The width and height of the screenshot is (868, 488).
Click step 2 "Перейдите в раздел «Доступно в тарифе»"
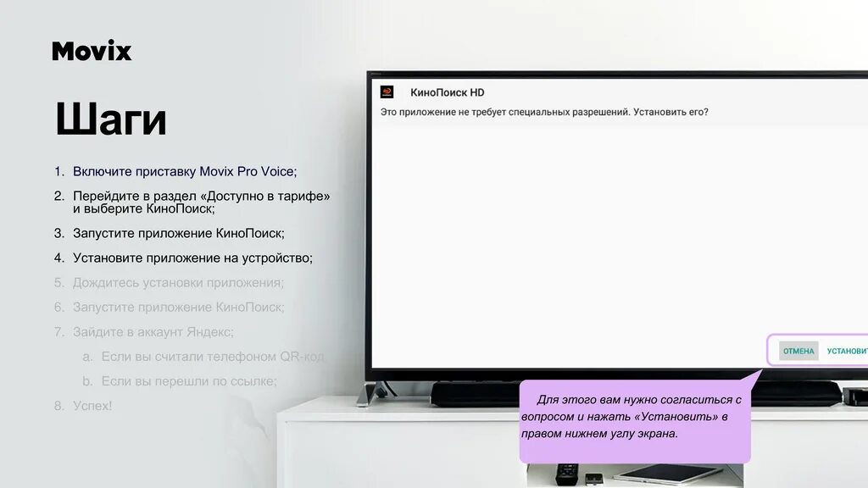click(x=202, y=202)
